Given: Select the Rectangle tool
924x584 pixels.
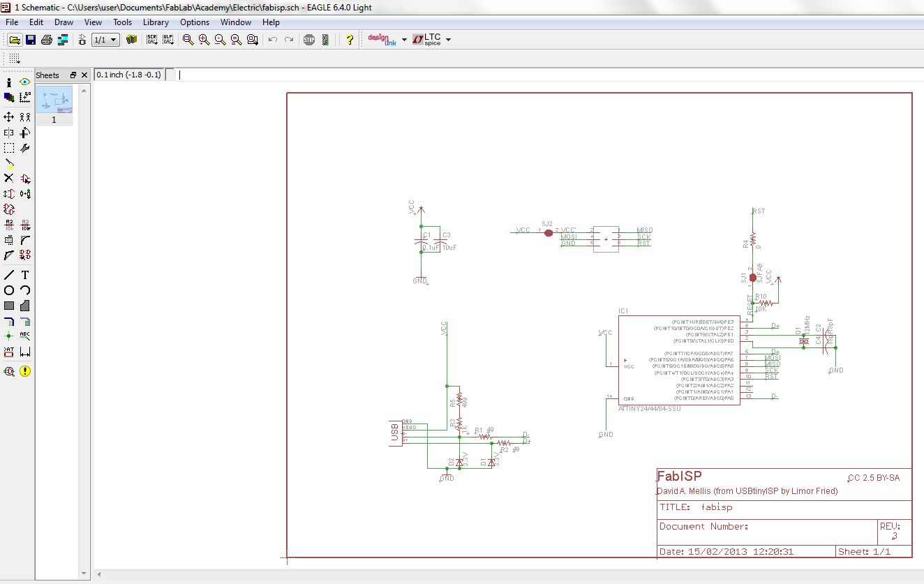Looking at the screenshot, I should click(x=9, y=306).
